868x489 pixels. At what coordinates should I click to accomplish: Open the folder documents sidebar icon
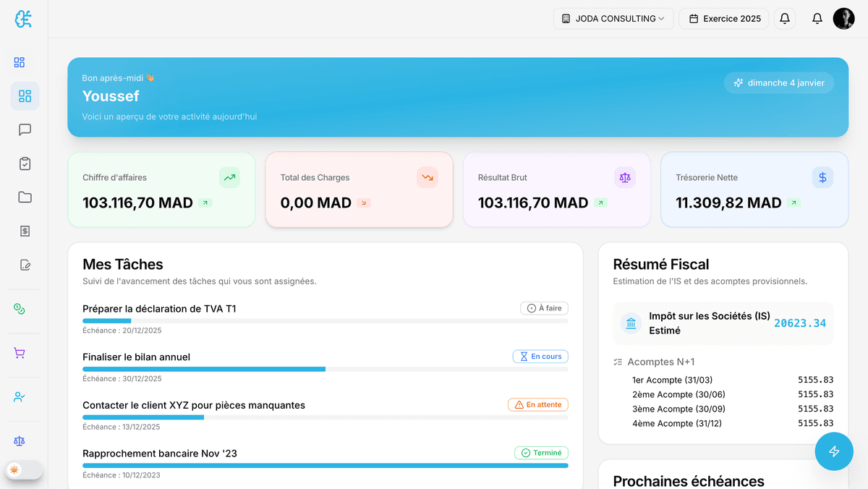(25, 197)
